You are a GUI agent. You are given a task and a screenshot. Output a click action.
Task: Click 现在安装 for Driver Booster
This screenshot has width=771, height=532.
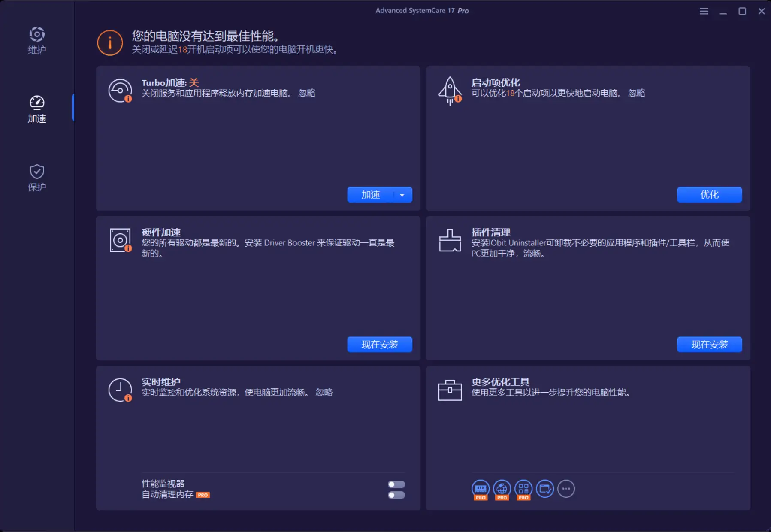click(x=380, y=345)
